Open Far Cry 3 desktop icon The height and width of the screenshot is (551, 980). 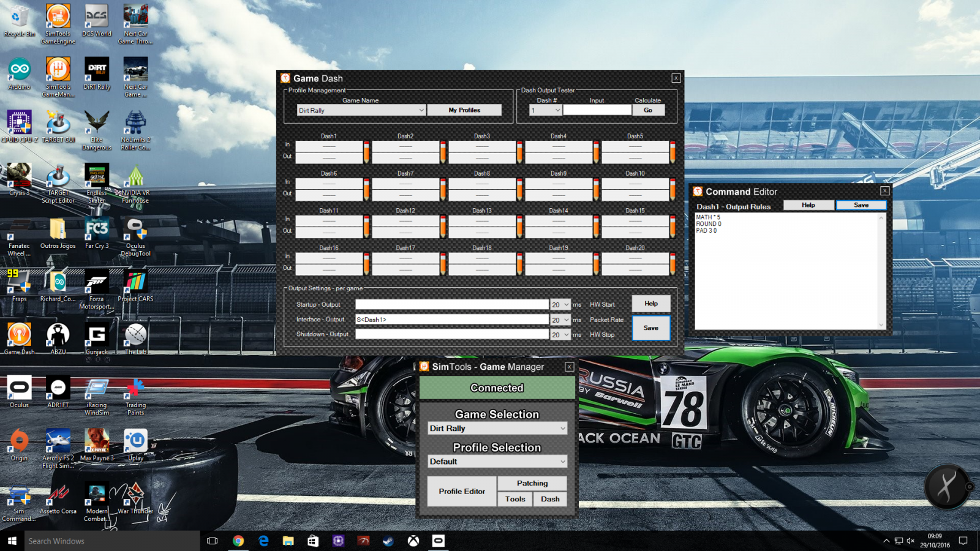[97, 233]
